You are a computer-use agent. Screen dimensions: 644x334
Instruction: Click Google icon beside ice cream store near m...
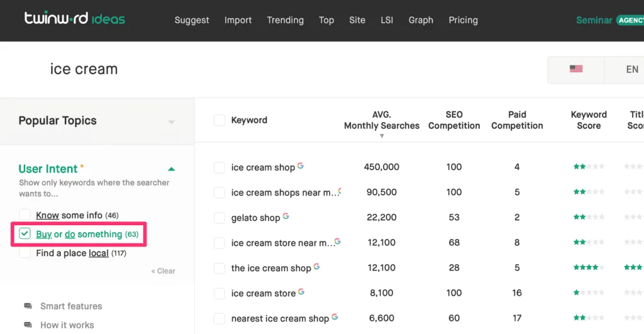point(338,242)
